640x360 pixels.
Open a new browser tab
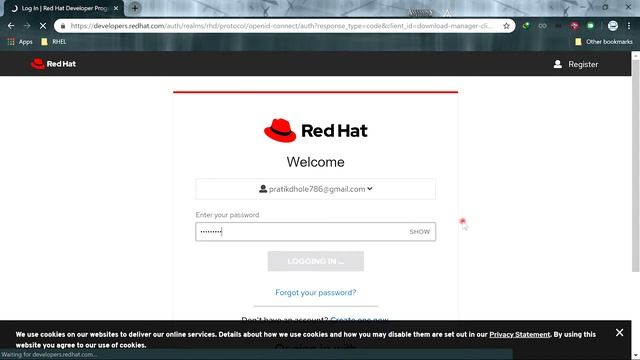[x=135, y=8]
